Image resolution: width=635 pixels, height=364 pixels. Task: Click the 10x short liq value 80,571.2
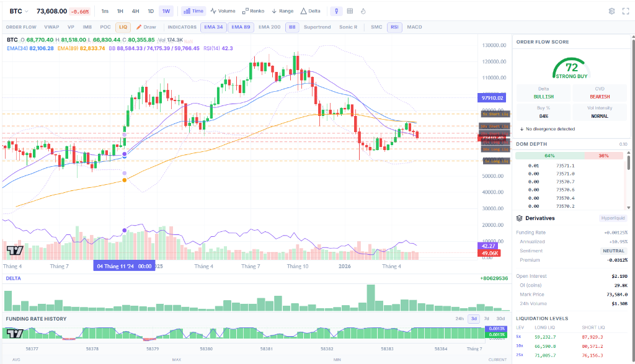(592, 346)
